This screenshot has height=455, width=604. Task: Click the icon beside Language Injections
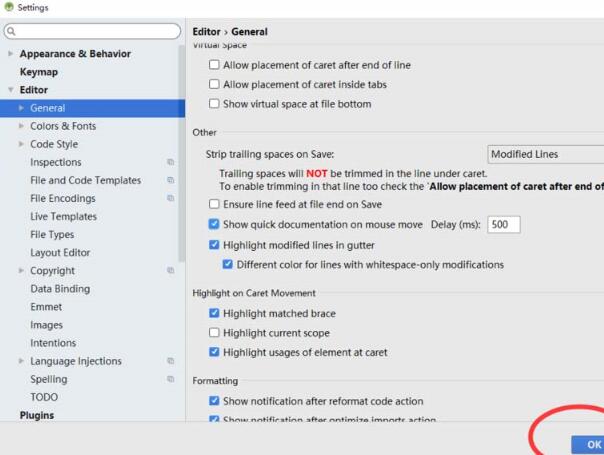[171, 361]
